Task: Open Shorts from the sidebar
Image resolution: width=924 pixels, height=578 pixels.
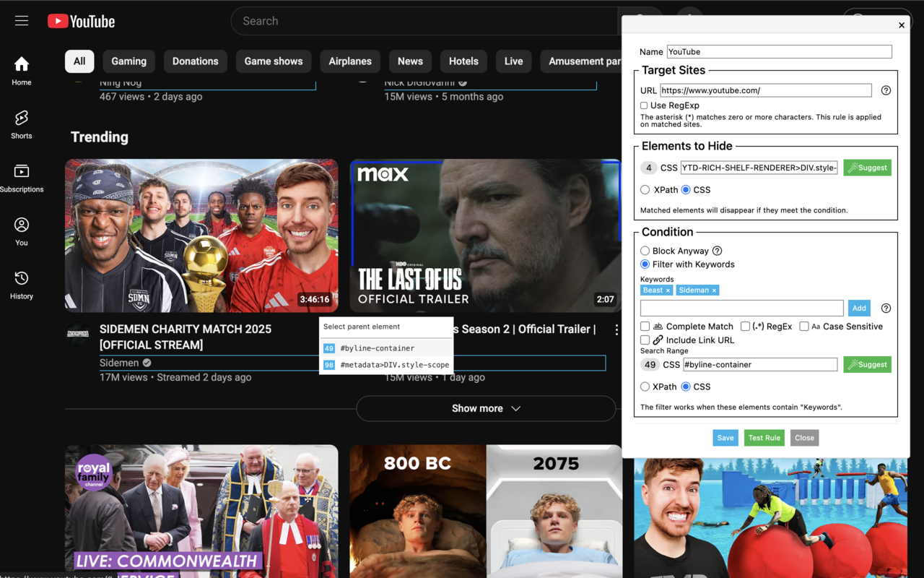Action: pos(22,124)
